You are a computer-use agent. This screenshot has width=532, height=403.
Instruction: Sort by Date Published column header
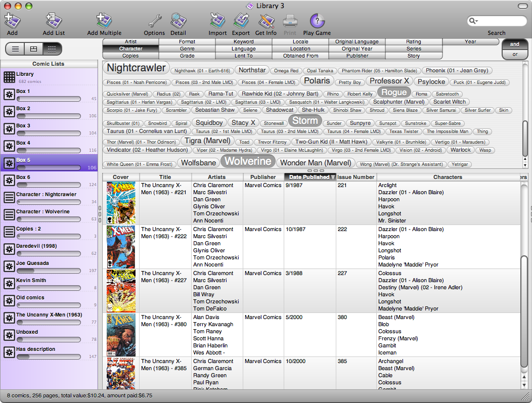pyautogui.click(x=310, y=177)
